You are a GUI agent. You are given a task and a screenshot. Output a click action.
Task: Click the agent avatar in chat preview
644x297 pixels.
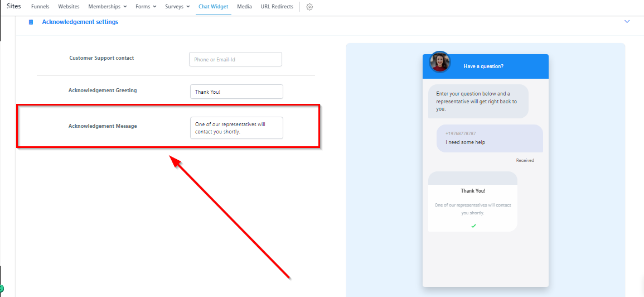439,62
